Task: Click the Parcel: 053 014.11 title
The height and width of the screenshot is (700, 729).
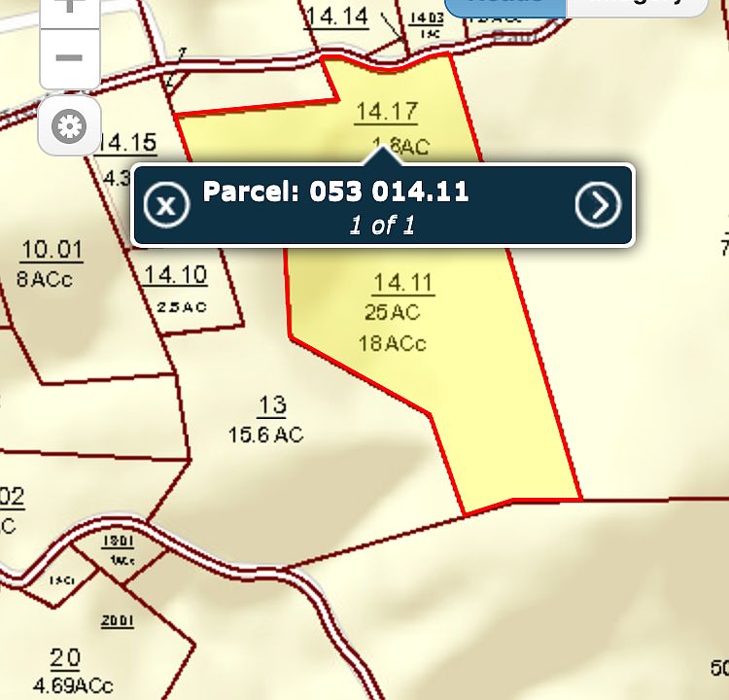Action: [335, 192]
